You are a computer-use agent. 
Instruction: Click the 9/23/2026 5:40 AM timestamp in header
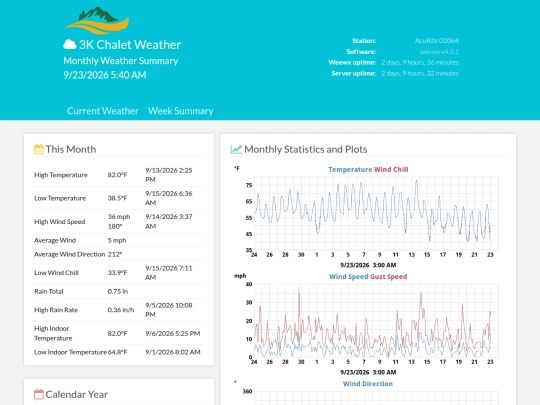105,75
